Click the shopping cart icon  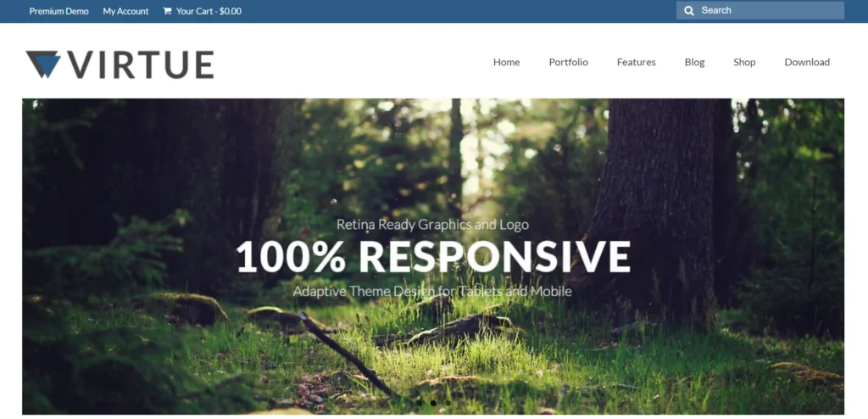tap(167, 11)
